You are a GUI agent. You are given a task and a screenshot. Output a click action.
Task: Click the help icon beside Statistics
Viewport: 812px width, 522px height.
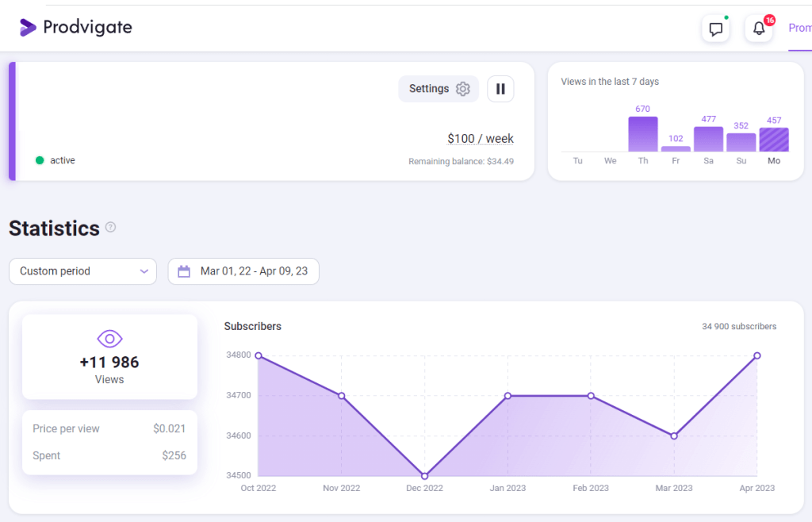click(x=110, y=228)
